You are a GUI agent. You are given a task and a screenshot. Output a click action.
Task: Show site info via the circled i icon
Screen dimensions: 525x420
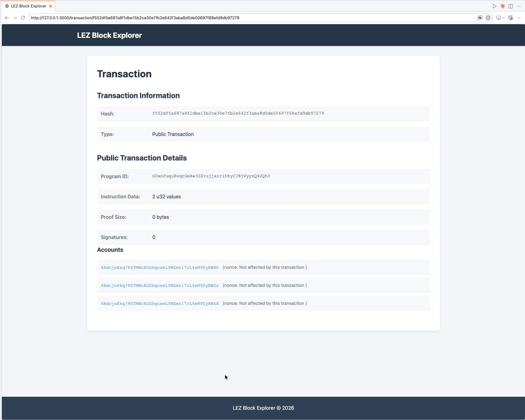click(488, 18)
